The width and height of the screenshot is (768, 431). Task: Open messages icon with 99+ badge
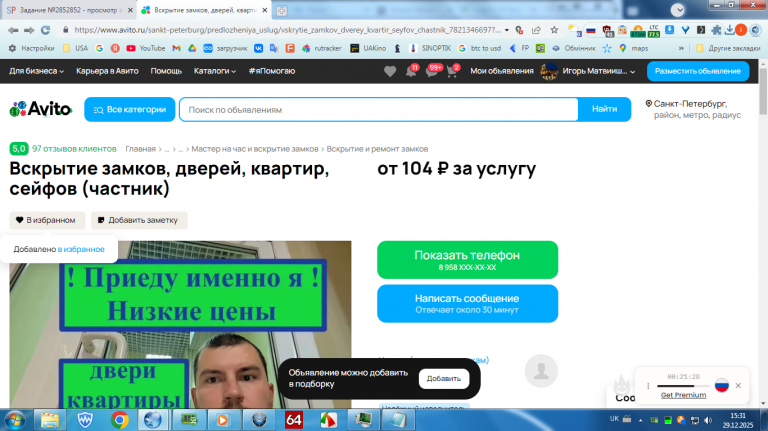tap(432, 72)
